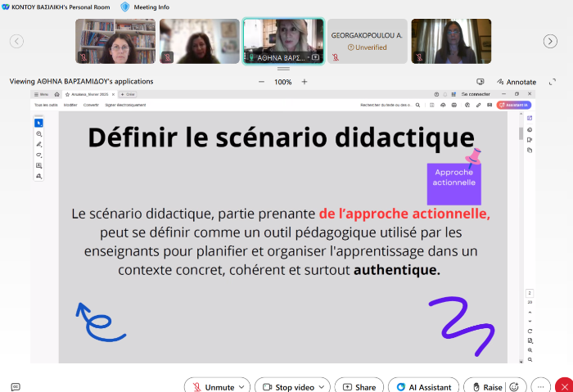Zoom in shared content with plus
The height and width of the screenshot is (392, 573).
305,82
